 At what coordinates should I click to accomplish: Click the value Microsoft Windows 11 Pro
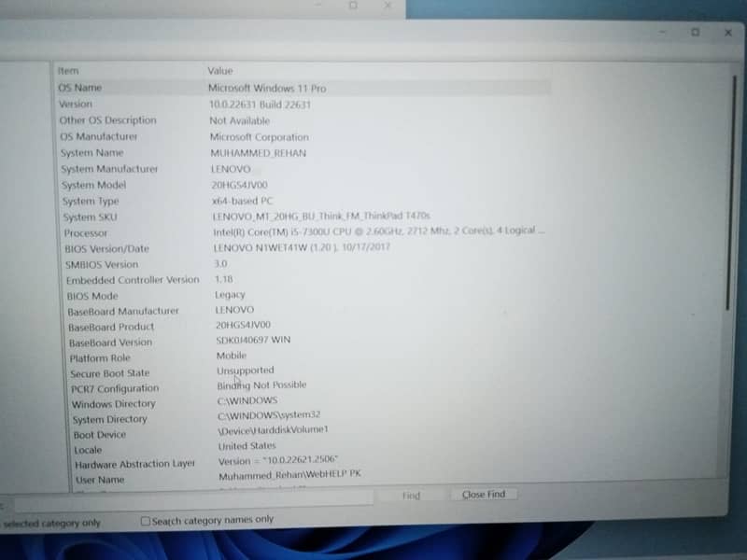267,88
